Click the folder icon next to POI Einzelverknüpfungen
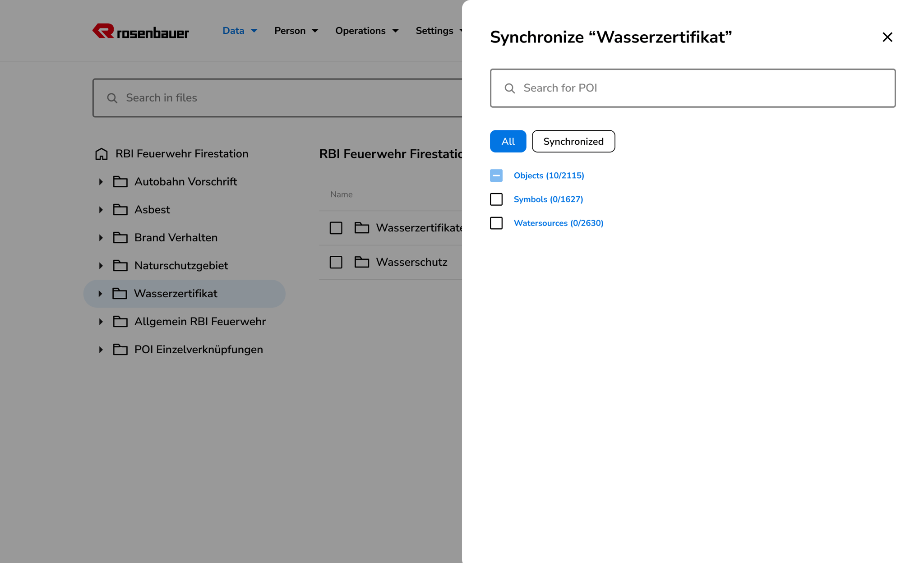Screen dimensions: 924x563 point(120,349)
